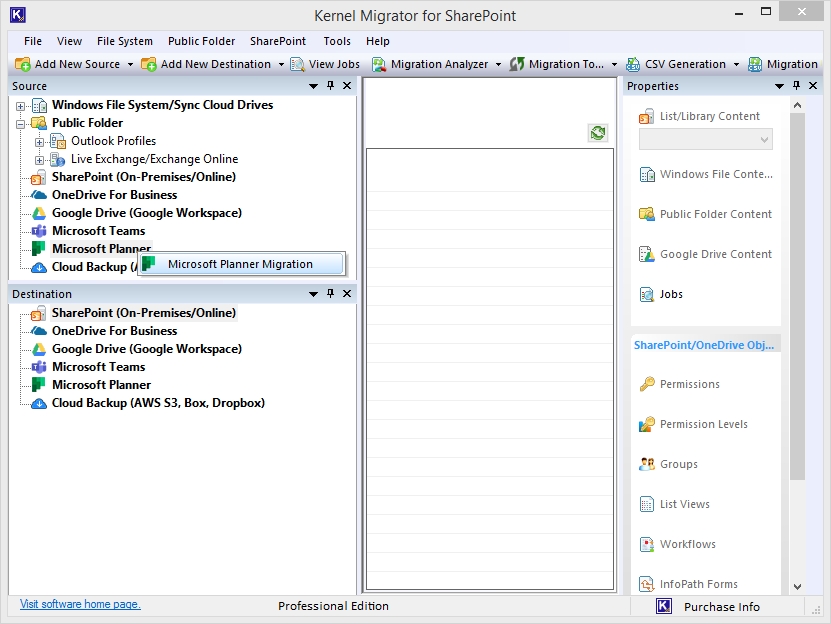Open the List/Library Content combo box
Image resolution: width=831 pixels, height=624 pixels.
(705, 139)
